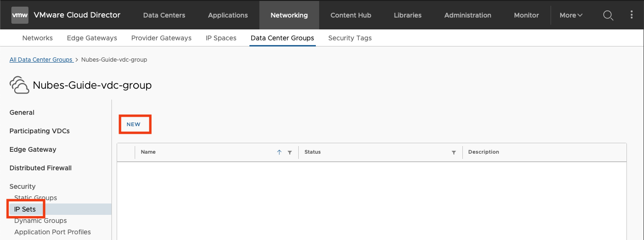Viewport: 644px width, 240px height.
Task: Open the Security Tags tab
Action: (x=350, y=38)
